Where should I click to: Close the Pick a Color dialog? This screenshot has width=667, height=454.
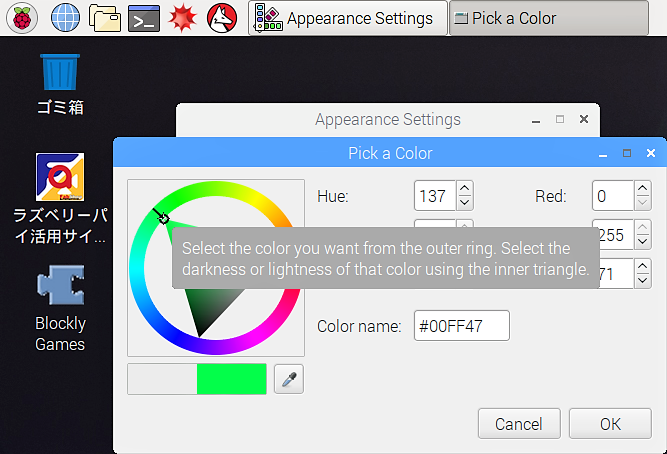tap(651, 153)
